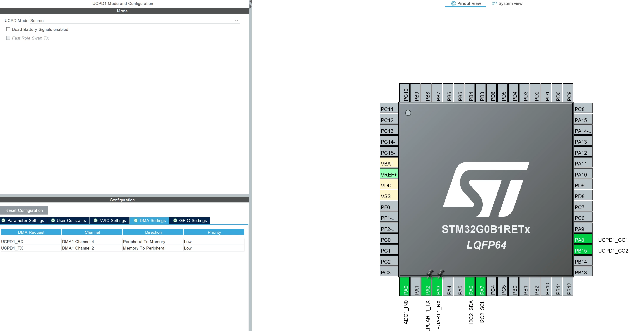The height and width of the screenshot is (331, 644).
Task: Select pin PC13 on the chip
Action: 389,130
